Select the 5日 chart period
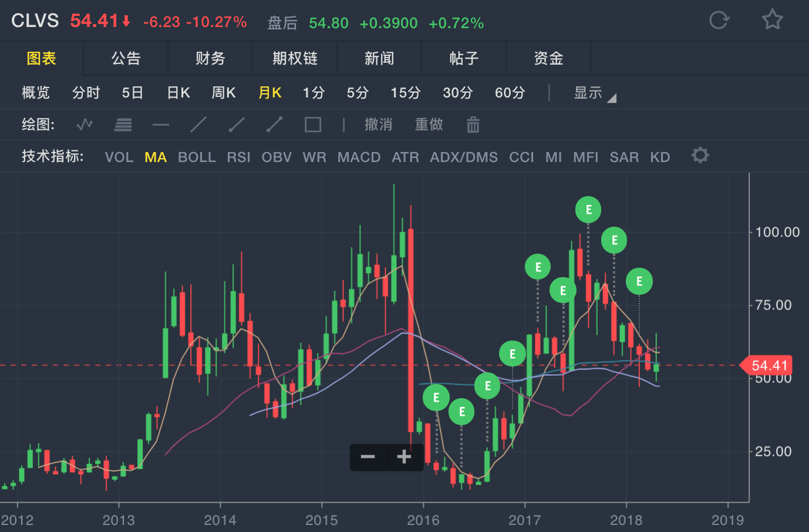Screen dimensions: 809x532 click(x=133, y=93)
